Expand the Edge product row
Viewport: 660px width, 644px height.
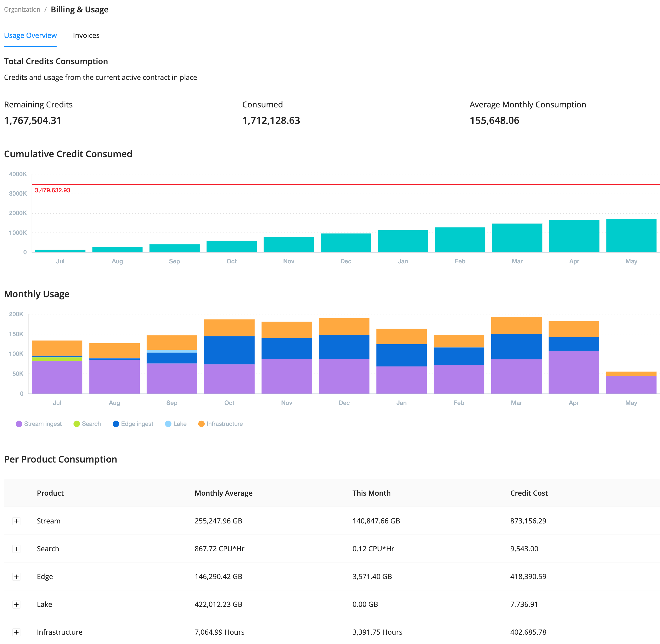pos(16,577)
